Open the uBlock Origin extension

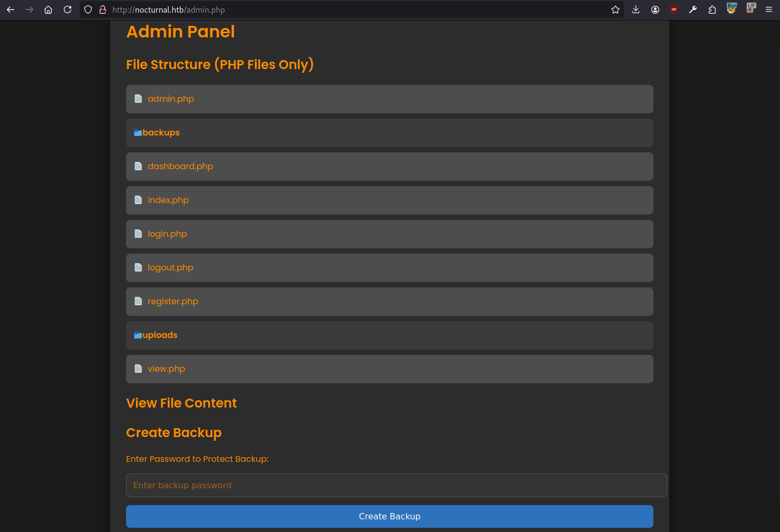674,9
